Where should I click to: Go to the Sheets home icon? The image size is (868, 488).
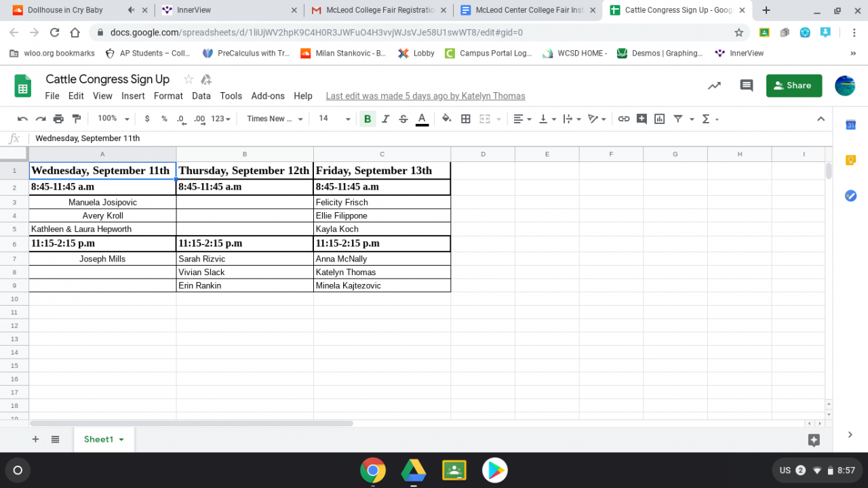(23, 86)
